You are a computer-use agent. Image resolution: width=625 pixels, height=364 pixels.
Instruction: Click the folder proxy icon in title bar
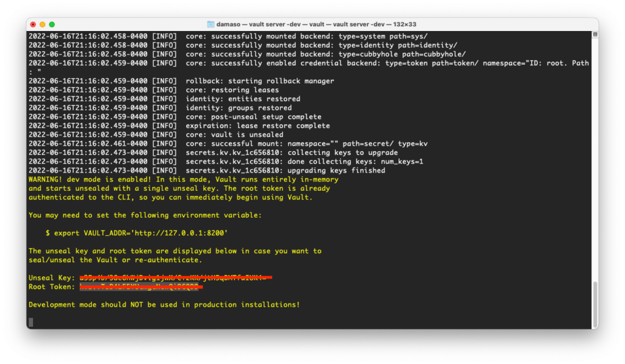(x=211, y=24)
